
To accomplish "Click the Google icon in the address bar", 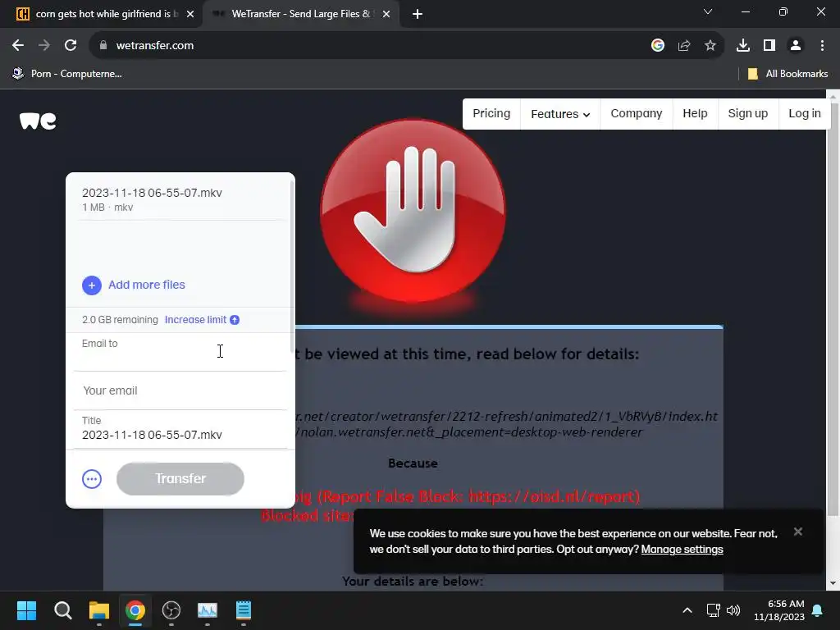I will (657, 46).
